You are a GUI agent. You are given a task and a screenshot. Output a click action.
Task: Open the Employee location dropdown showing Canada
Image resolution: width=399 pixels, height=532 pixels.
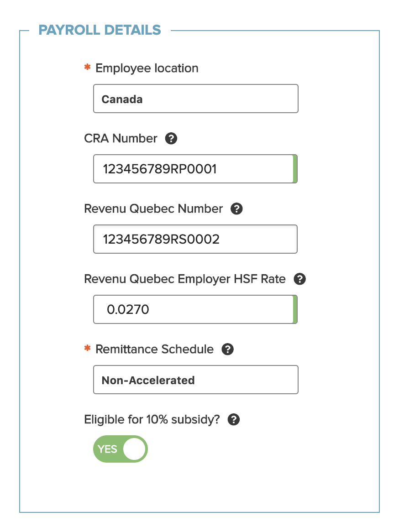click(x=195, y=99)
